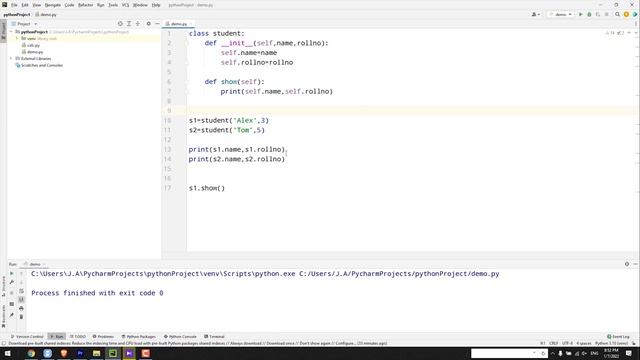
Task: Switch to the demo.py editor tab
Action: coord(179,24)
